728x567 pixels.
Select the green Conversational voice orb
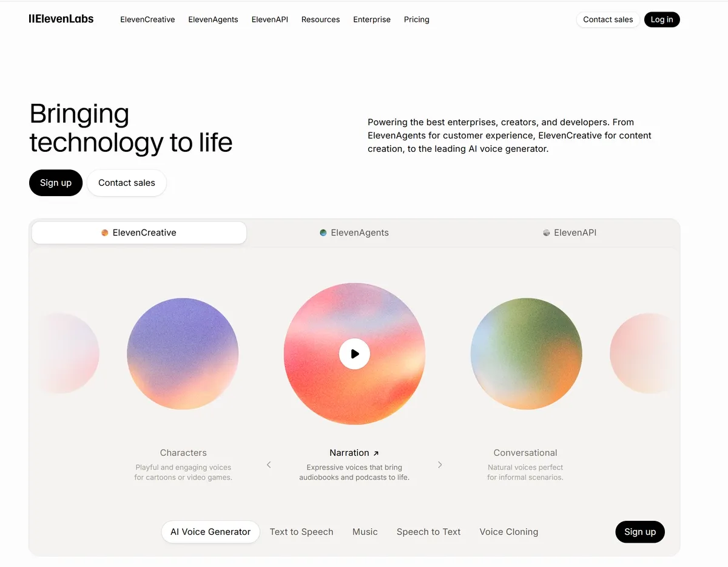[526, 354]
